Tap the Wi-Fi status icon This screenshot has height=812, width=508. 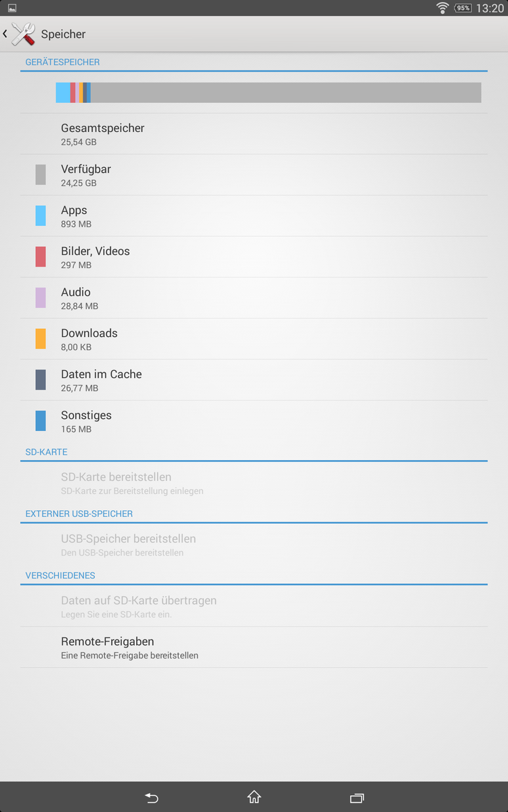(442, 8)
